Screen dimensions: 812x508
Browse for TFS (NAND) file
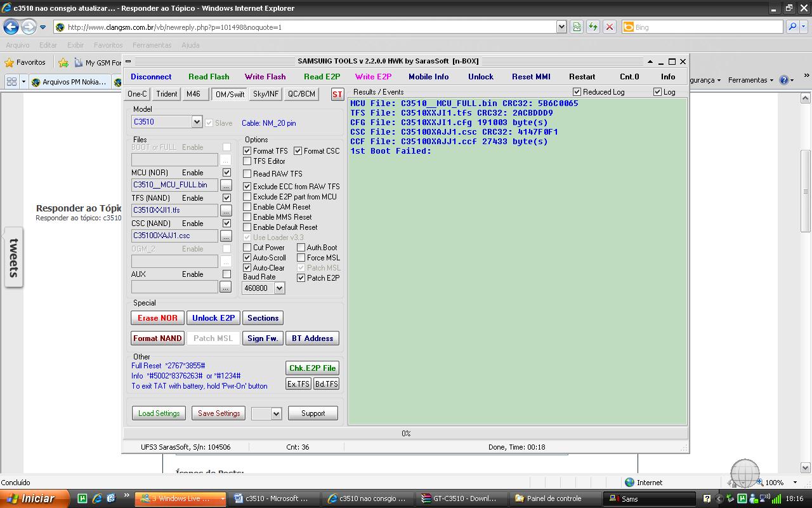[226, 210]
